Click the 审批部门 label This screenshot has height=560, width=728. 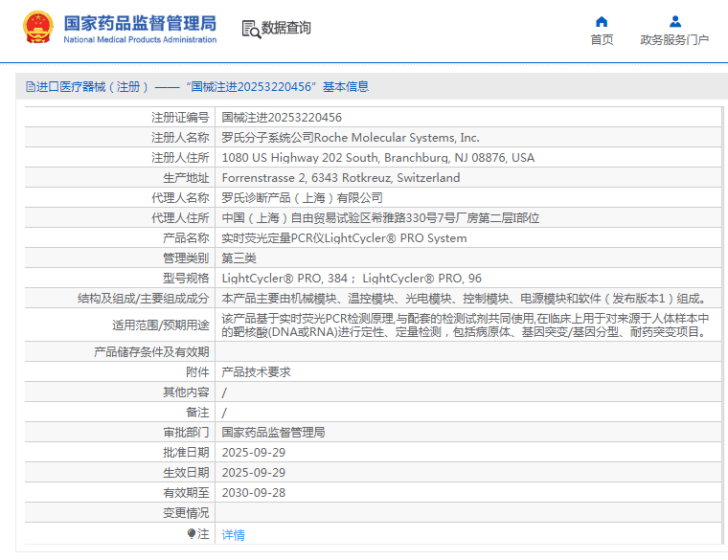pyautogui.click(x=186, y=433)
